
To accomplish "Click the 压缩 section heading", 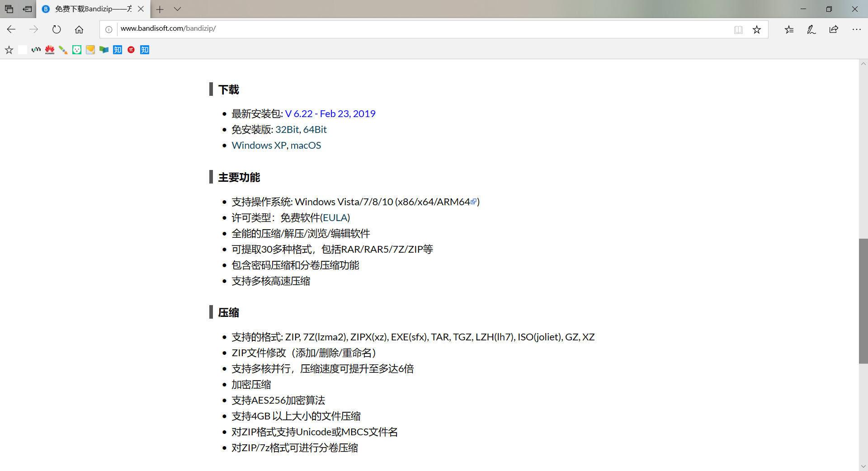I will tap(229, 312).
